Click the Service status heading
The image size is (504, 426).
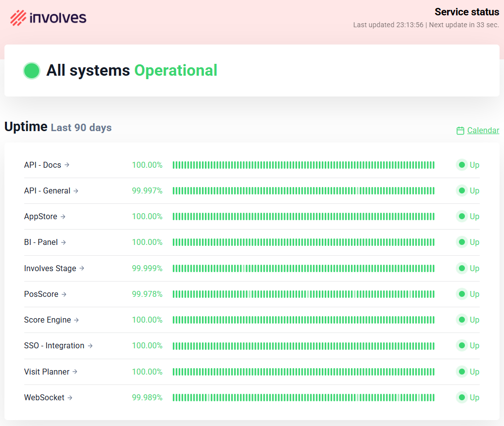point(466,11)
